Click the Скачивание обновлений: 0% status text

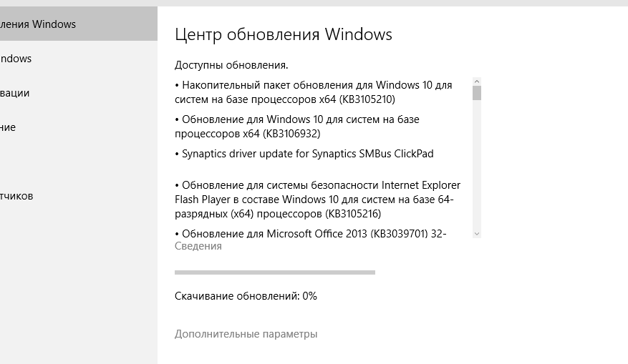246,295
